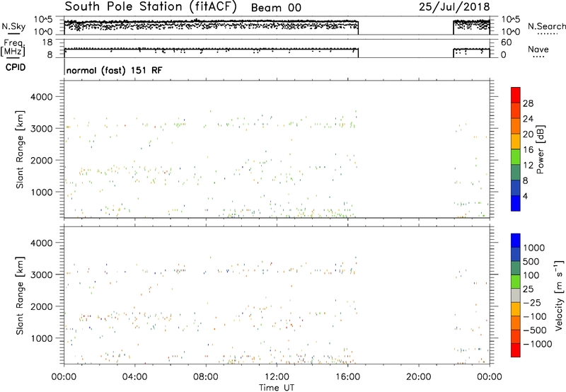Click the 'N.Sky' legend label
Viewport: 566px width, 392px height.
point(13,26)
